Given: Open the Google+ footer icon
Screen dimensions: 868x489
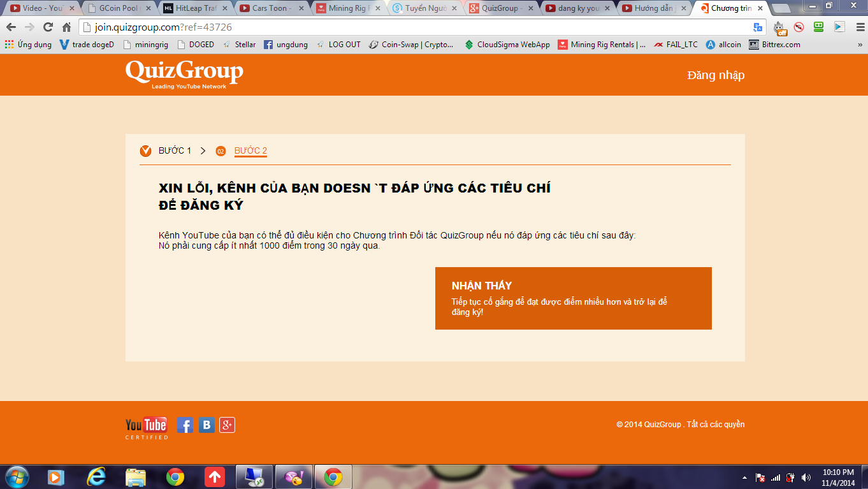Looking at the screenshot, I should coord(228,425).
